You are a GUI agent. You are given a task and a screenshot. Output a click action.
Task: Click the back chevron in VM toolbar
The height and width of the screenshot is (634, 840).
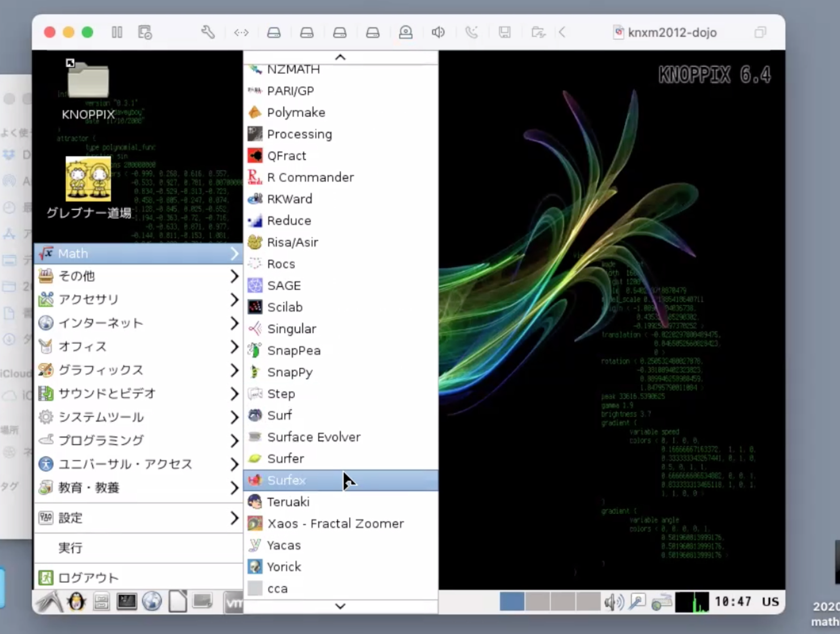[562, 32]
